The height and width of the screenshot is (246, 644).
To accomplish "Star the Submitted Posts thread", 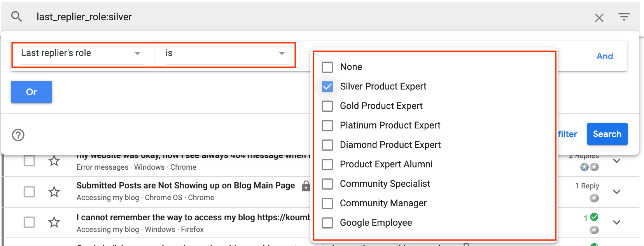I will pos(54,192).
